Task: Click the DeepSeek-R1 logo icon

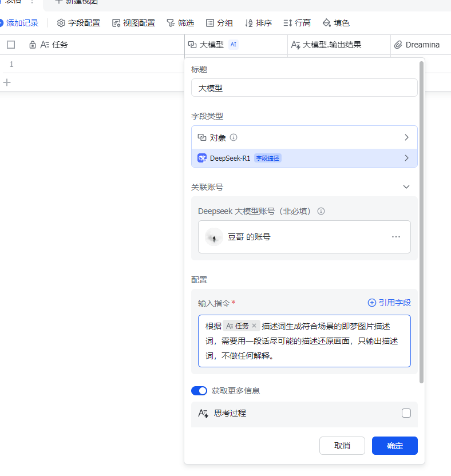Action: (x=202, y=158)
